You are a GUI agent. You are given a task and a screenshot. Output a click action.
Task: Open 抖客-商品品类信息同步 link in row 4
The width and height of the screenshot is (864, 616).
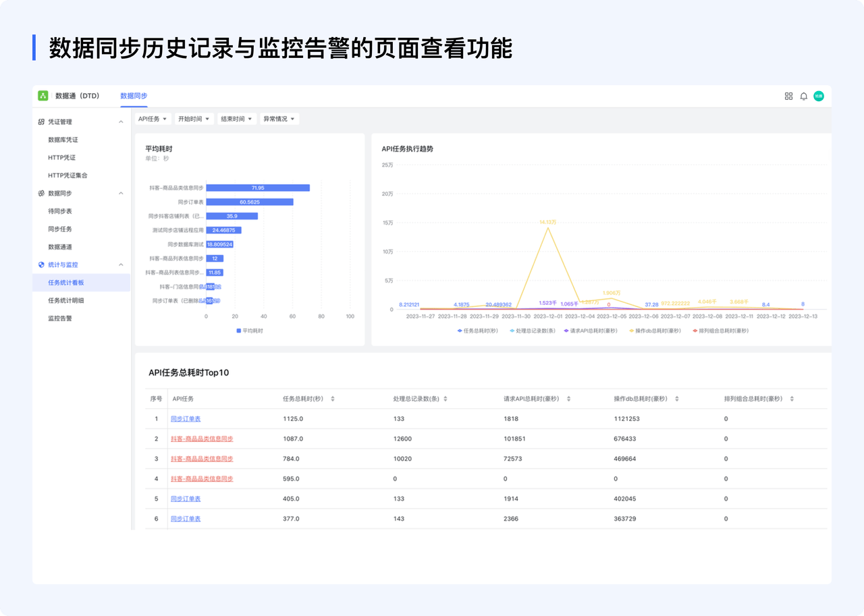click(202, 478)
